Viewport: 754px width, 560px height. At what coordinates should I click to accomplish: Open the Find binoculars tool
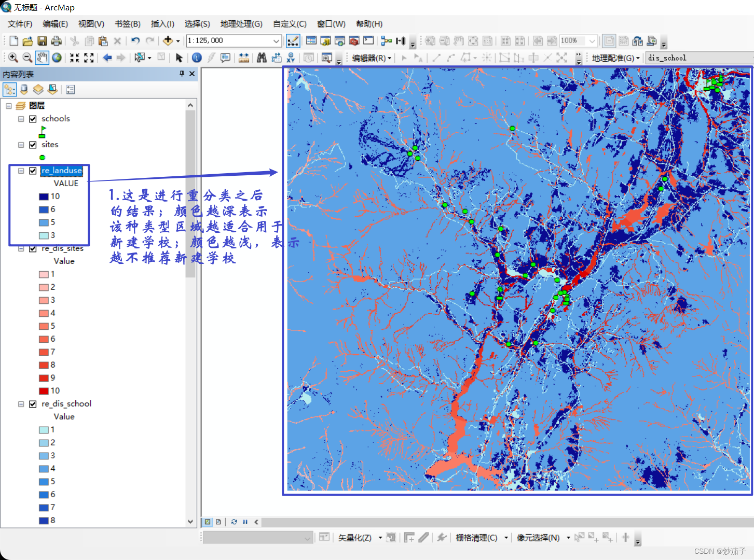[x=262, y=58]
